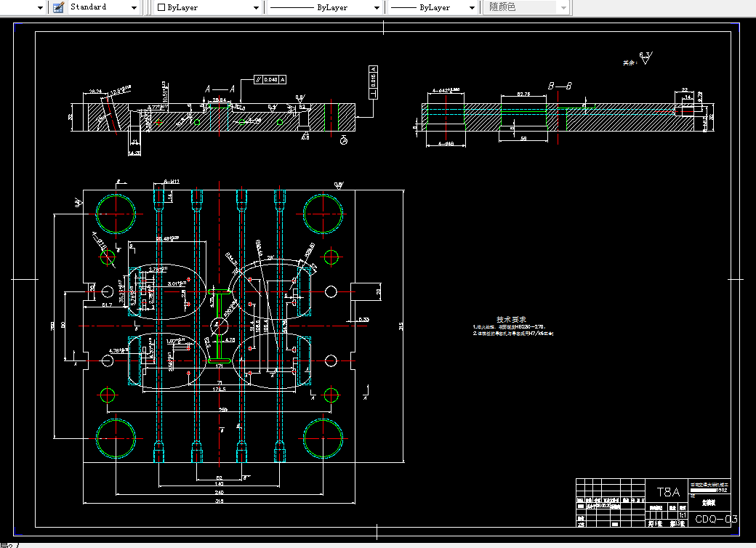Screen dimensions: 756x548
Task: Select the 技术要求 heading text
Action: pyautogui.click(x=511, y=319)
